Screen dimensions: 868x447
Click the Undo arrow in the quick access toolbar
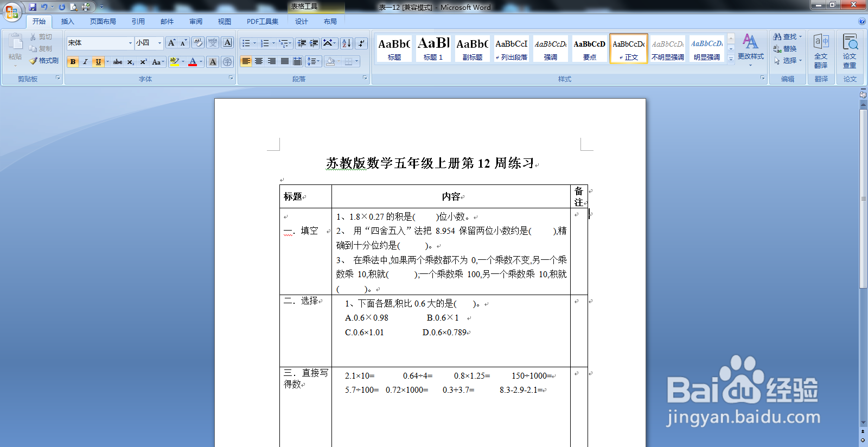[x=44, y=7]
